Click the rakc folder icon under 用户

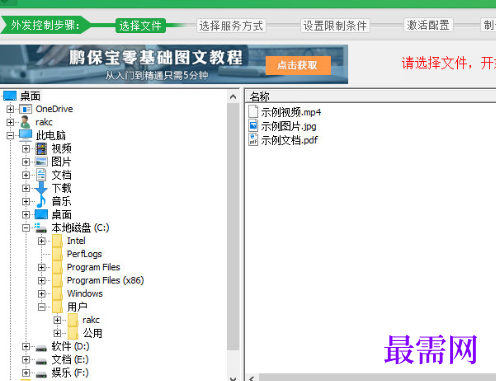(x=73, y=320)
